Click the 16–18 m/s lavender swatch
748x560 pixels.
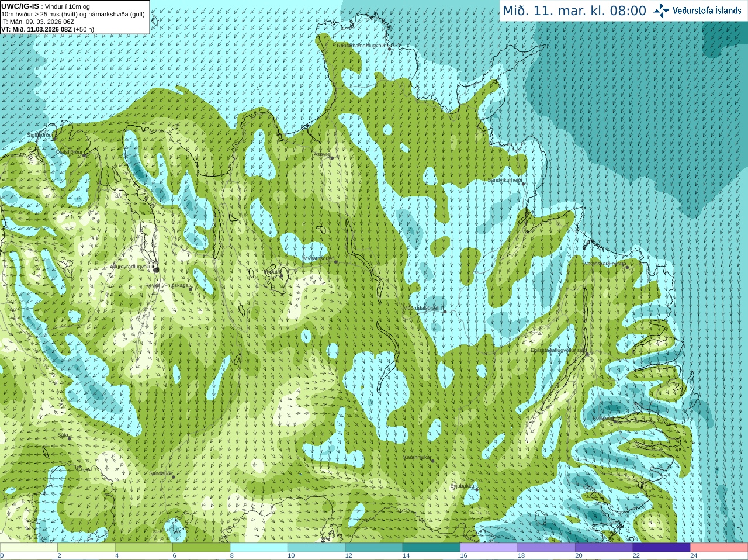[489, 548]
